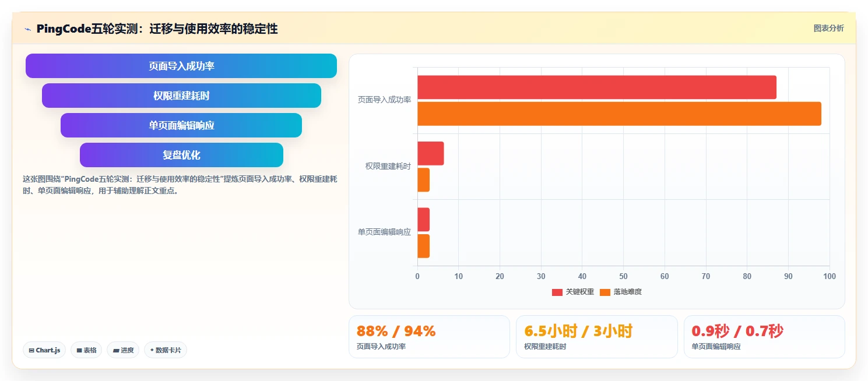
Task: Click the 权限重建耗时 y-axis label
Action: (x=388, y=166)
